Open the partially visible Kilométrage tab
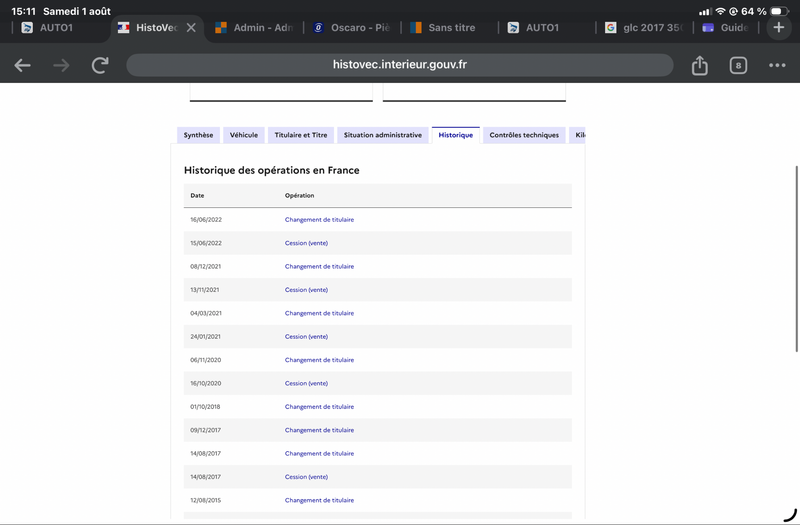The image size is (800, 525). (578, 135)
